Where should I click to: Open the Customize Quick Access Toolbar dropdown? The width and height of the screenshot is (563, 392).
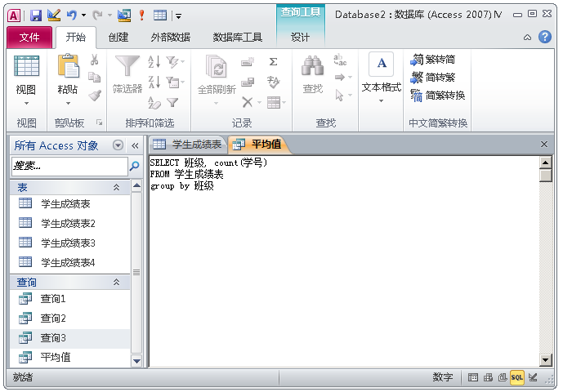coord(178,16)
